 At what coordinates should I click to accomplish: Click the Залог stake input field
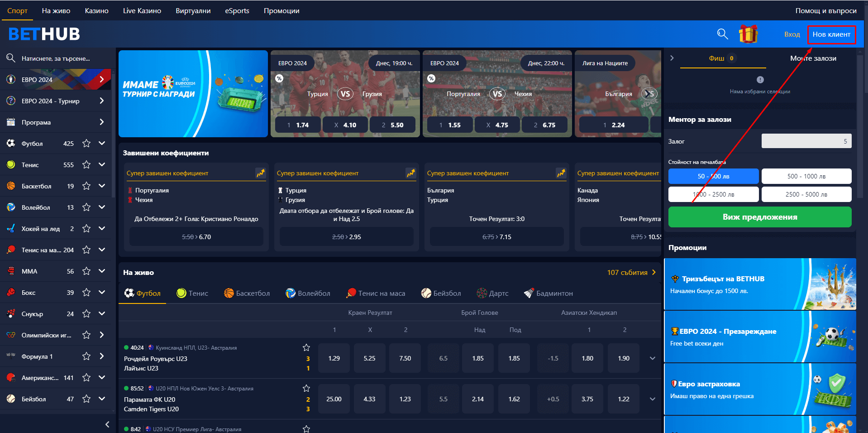point(806,141)
